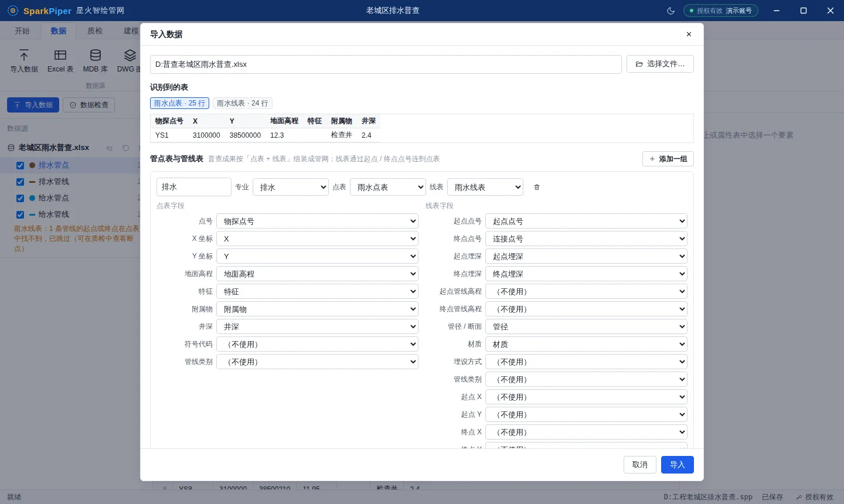The height and width of the screenshot is (504, 844).
Task: Open the 专业 dropdown
Action: pos(291,187)
